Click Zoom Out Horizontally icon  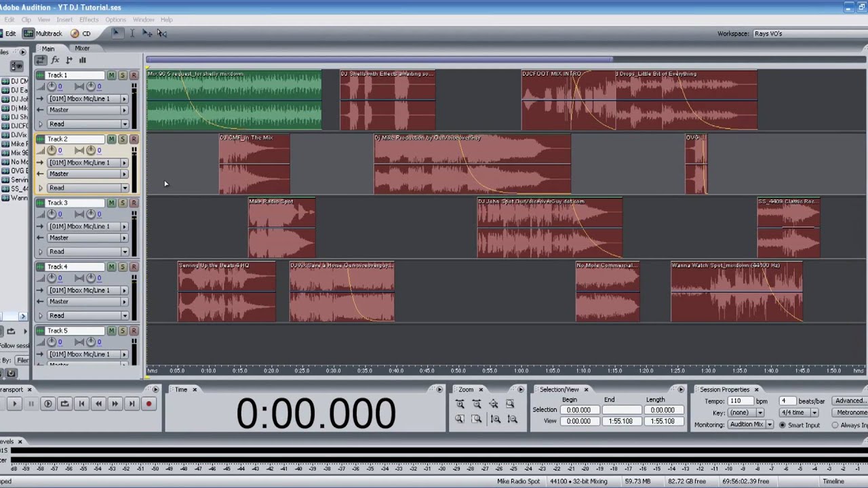click(x=477, y=404)
